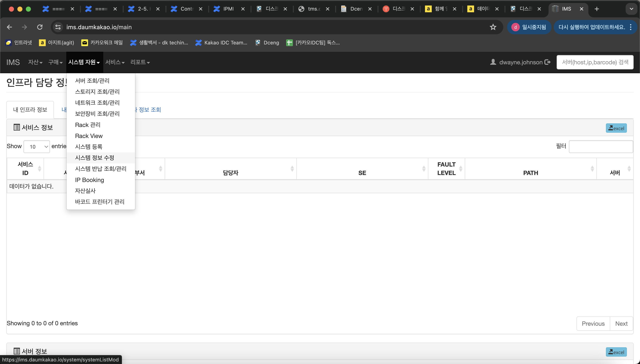Sort table by 담당자 column
Viewport: 640px width, 364px height.
(230, 168)
